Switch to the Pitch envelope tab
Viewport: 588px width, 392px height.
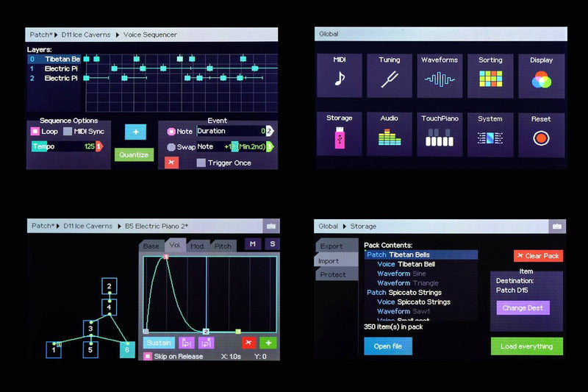(x=223, y=246)
